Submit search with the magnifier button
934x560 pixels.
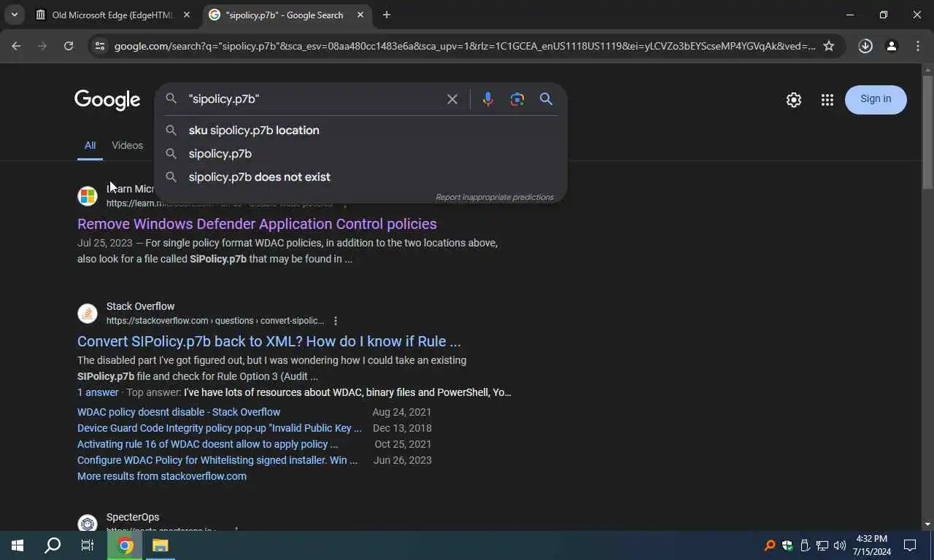[x=546, y=99]
